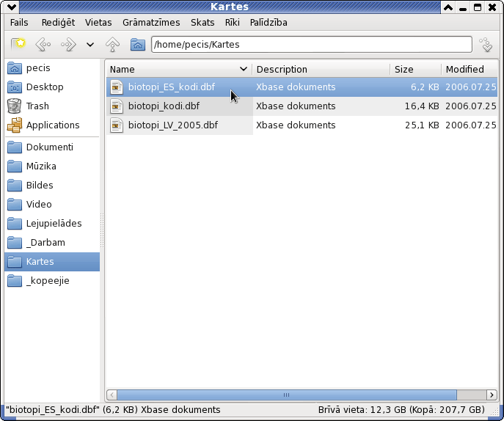Screen dimensions: 504x421
Task: Click the /home/pecis/Kartes location field
Action: [312, 44]
